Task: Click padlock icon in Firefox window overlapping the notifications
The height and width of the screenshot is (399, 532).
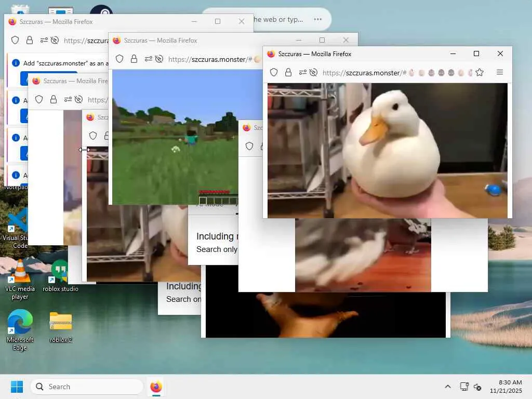Action: 54,99
